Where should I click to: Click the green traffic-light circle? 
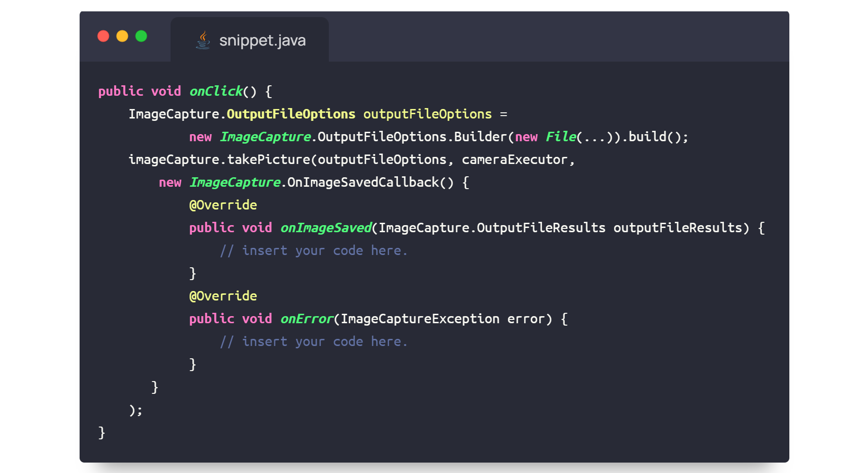pyautogui.click(x=141, y=36)
